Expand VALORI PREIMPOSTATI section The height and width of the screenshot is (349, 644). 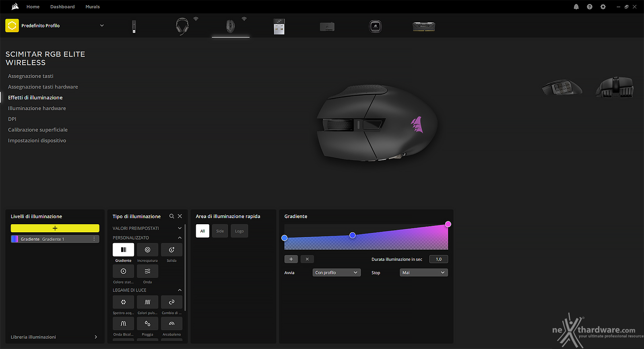click(x=180, y=228)
